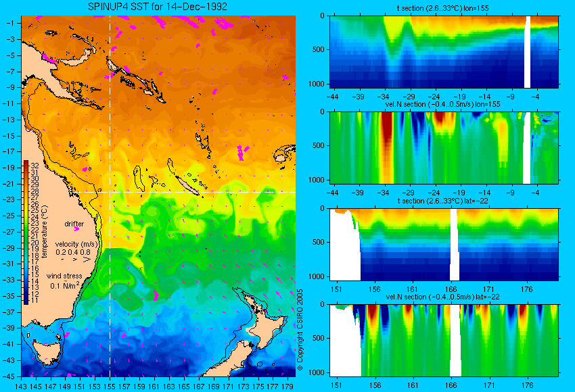Click the rotated 'temperature (°C)' colorbar label

click(45, 232)
